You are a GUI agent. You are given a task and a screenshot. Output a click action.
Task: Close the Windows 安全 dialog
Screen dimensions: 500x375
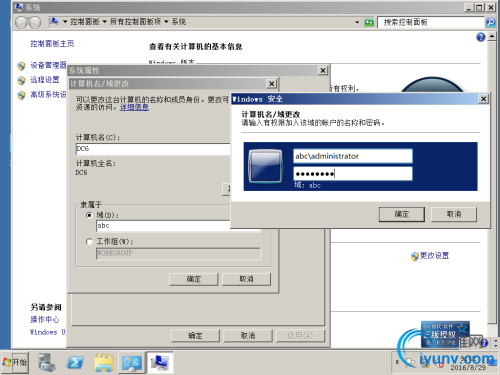click(483, 99)
